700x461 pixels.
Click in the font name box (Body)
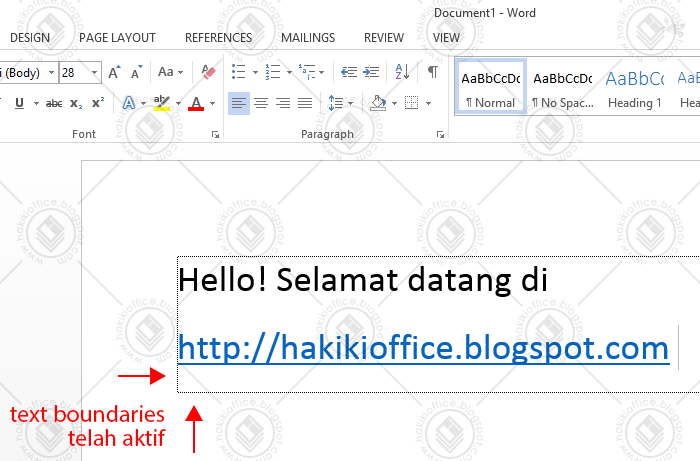click(x=22, y=72)
